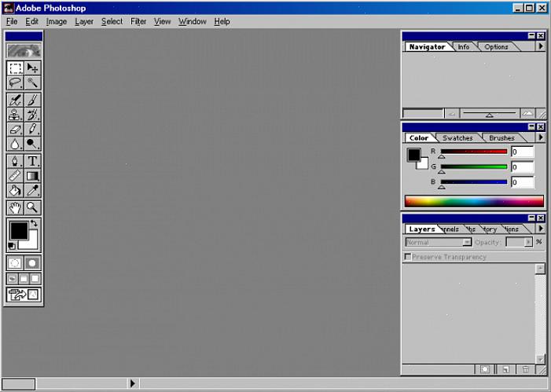The height and width of the screenshot is (392, 551).
Task: Open the Color palette flyout menu arrow
Action: point(540,137)
